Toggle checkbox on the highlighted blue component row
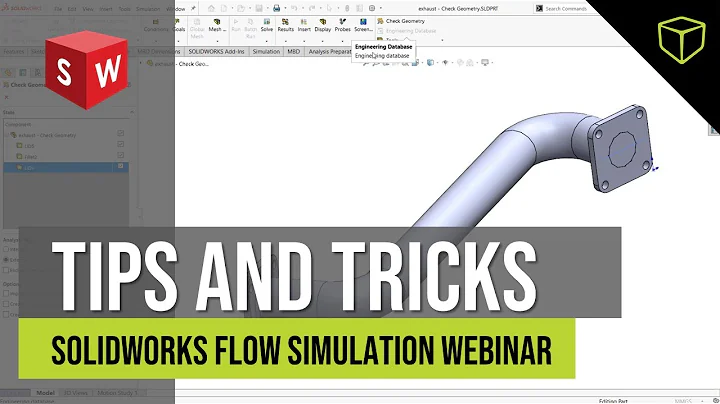This screenshot has height=404, width=720. click(x=120, y=166)
